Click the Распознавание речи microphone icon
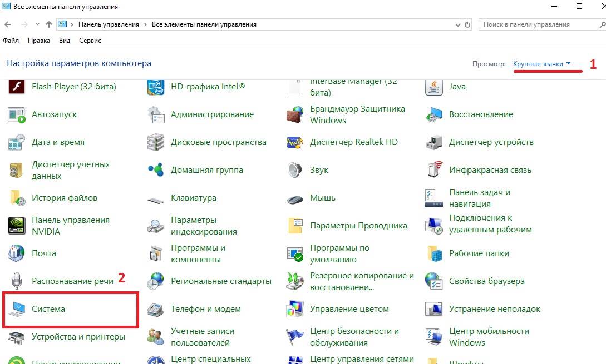Screen dimensions: 606x364 pyautogui.click(x=16, y=281)
